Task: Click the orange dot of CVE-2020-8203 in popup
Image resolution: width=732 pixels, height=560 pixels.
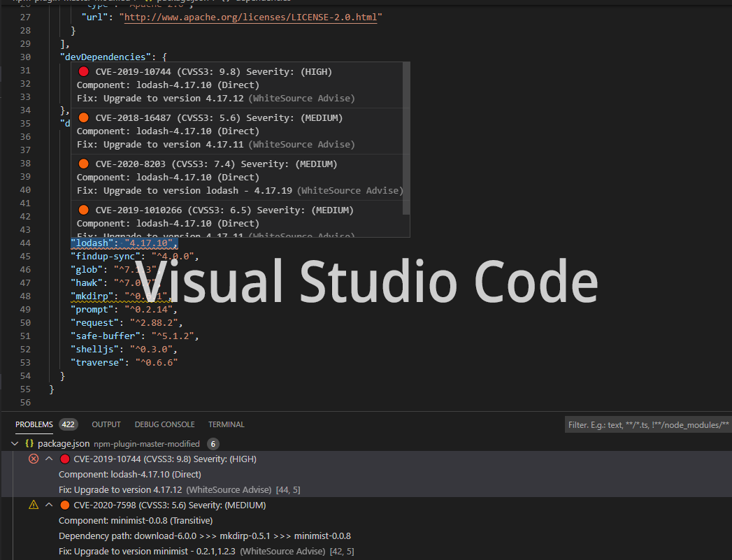Action: point(84,164)
